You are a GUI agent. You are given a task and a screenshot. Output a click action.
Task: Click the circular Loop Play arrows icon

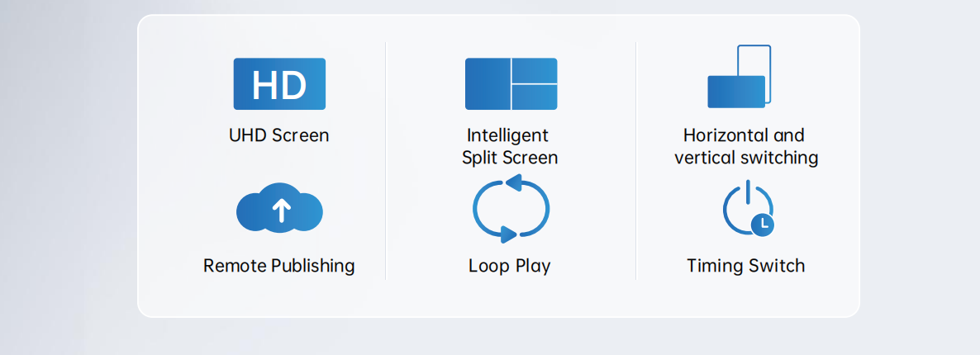(x=511, y=209)
